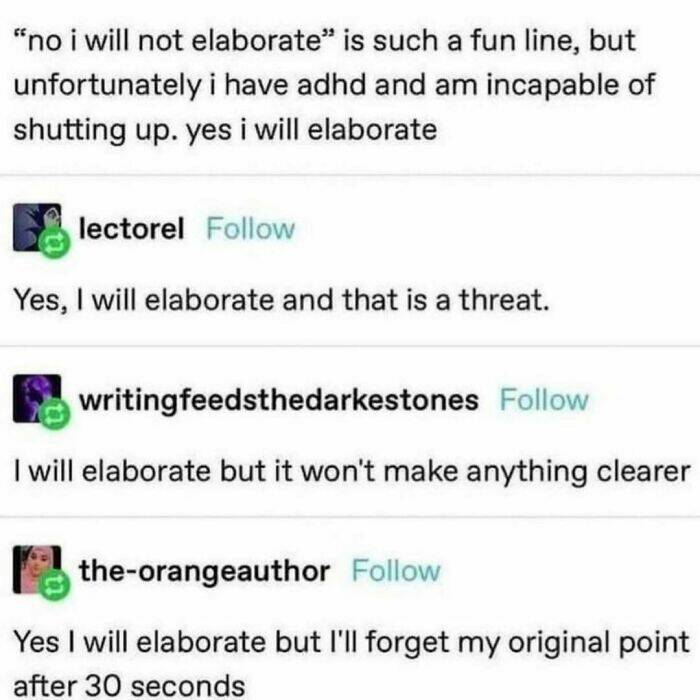700x700 pixels.
Task: Open lectorel's avatar image
Action: pos(37,227)
